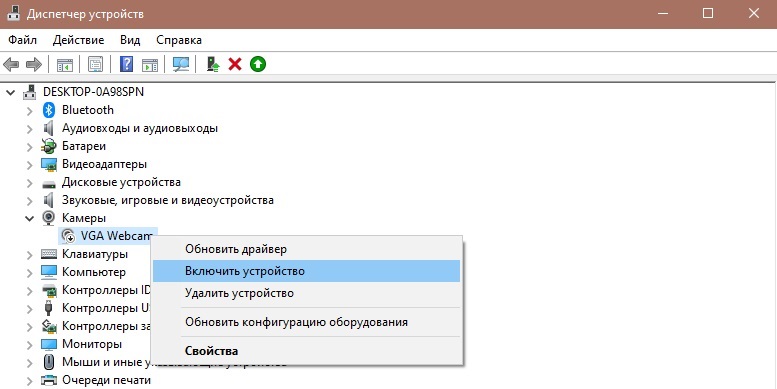Collapse the DESKTOP-0A98SPN root node

11,92
